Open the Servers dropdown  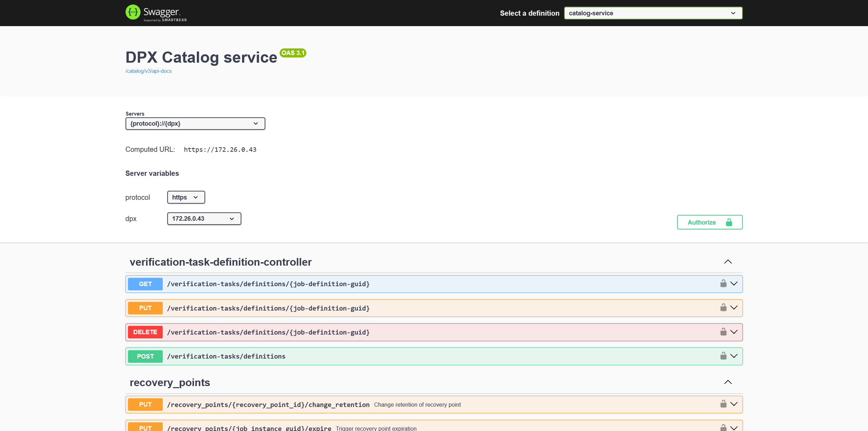point(195,124)
